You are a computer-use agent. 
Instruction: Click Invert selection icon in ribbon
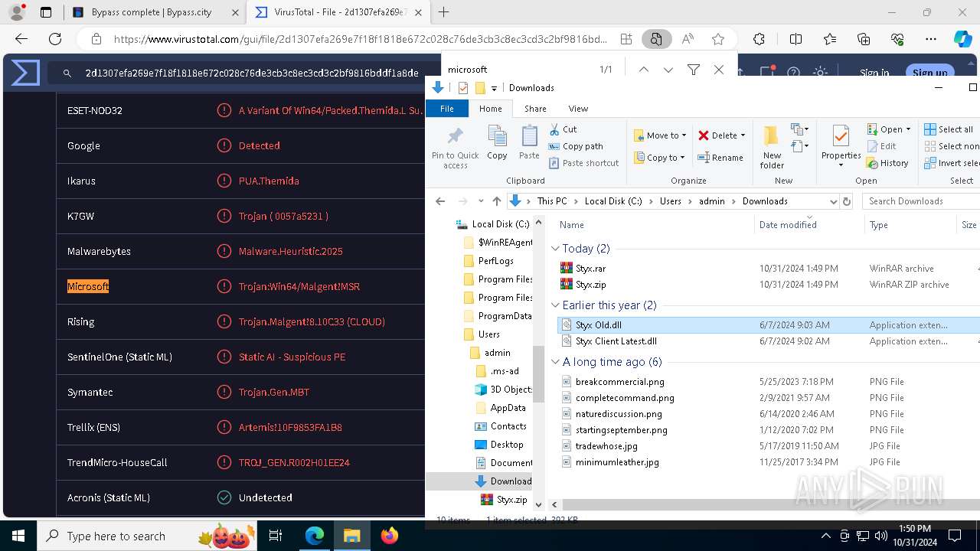pyautogui.click(x=930, y=163)
